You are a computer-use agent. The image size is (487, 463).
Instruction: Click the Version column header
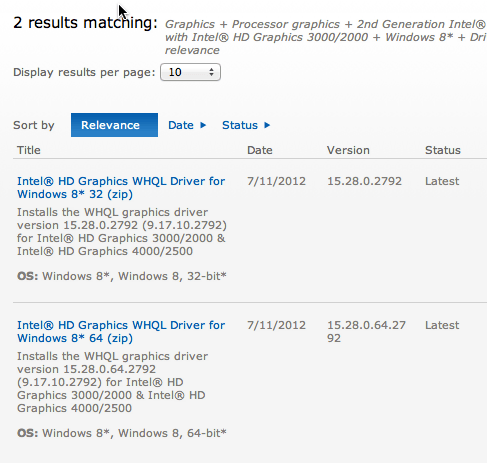click(348, 150)
